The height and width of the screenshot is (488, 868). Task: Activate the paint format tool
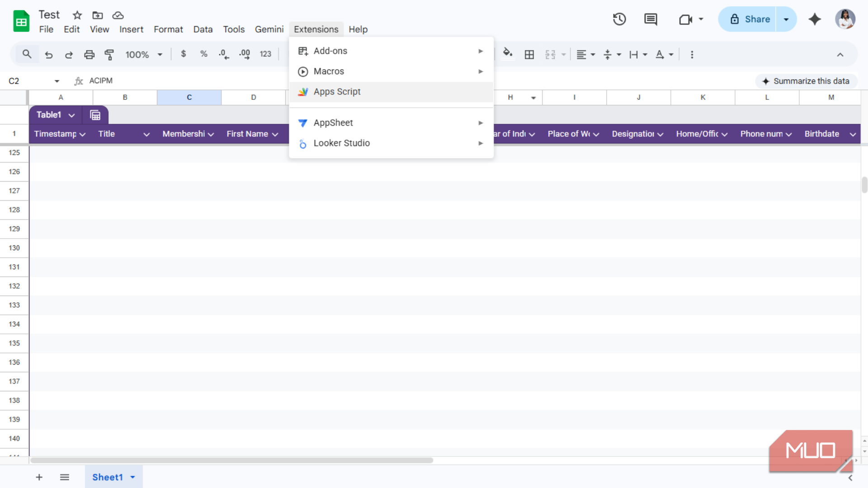109,55
